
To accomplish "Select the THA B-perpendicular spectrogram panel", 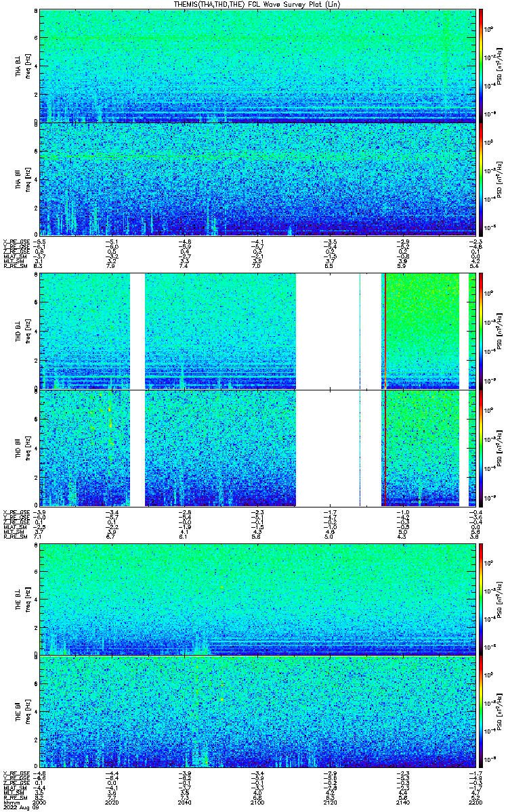I will pos(258,66).
